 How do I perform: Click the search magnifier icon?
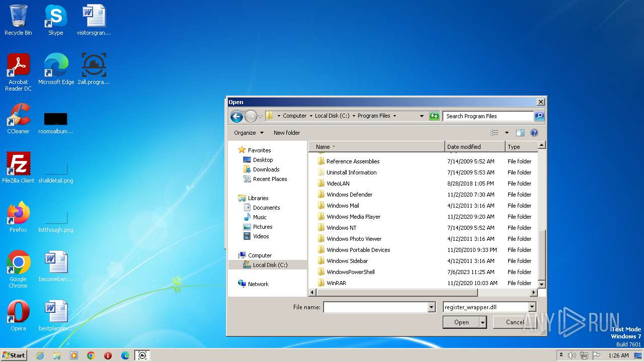tap(539, 116)
